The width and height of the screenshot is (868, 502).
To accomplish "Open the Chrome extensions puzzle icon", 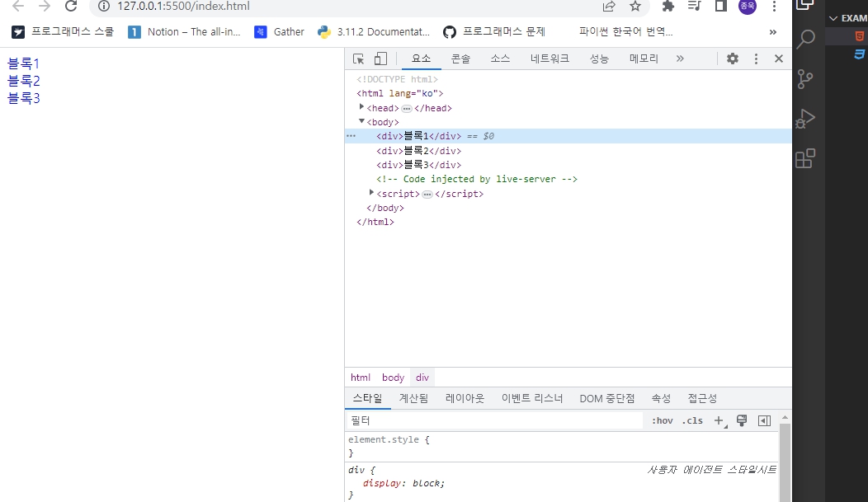I will pyautogui.click(x=668, y=6).
